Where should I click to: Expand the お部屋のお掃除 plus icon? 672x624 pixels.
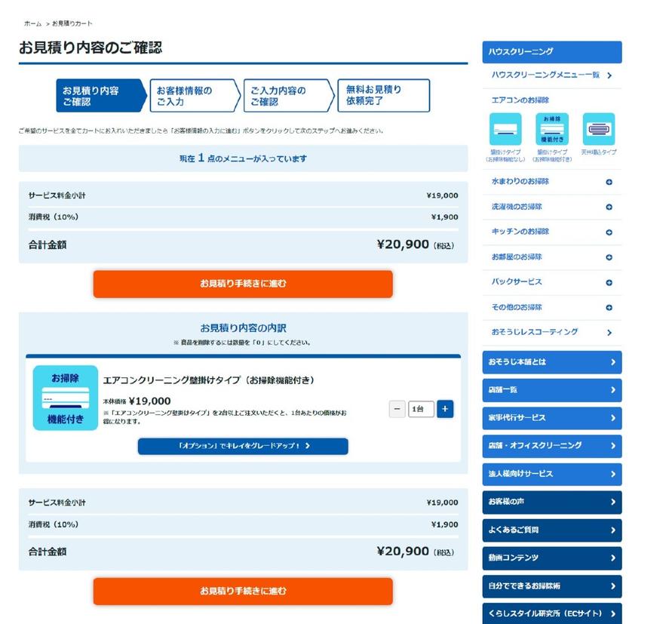pos(609,257)
